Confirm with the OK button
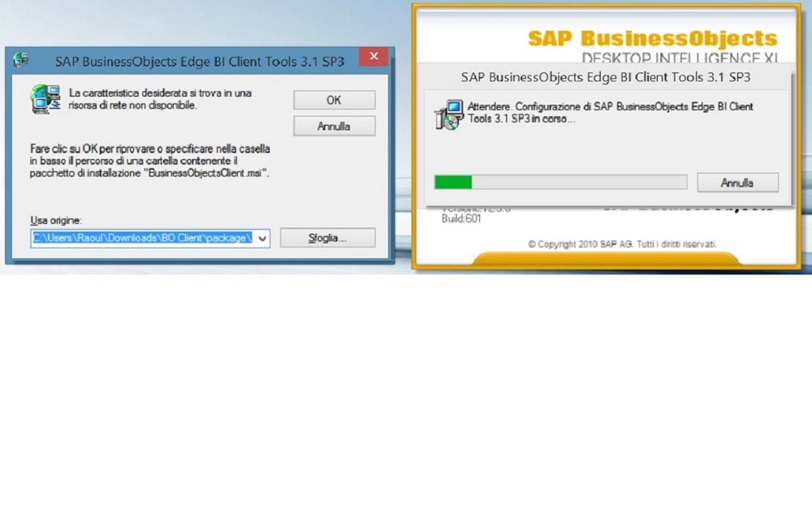 click(333, 100)
